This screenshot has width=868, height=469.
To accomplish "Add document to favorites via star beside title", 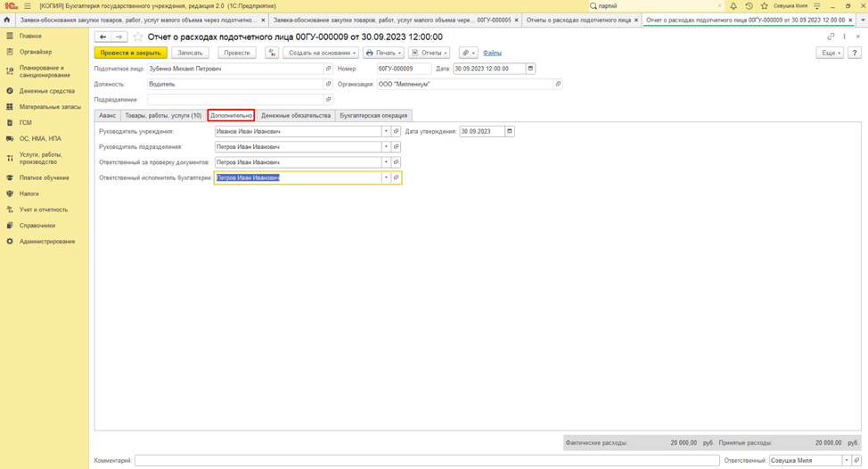I will pos(138,37).
